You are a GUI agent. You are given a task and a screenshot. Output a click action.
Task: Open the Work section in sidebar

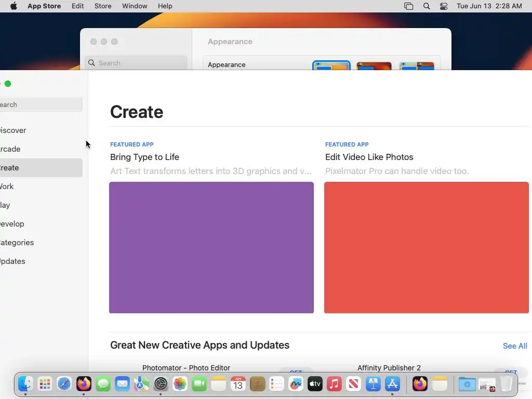click(41, 187)
